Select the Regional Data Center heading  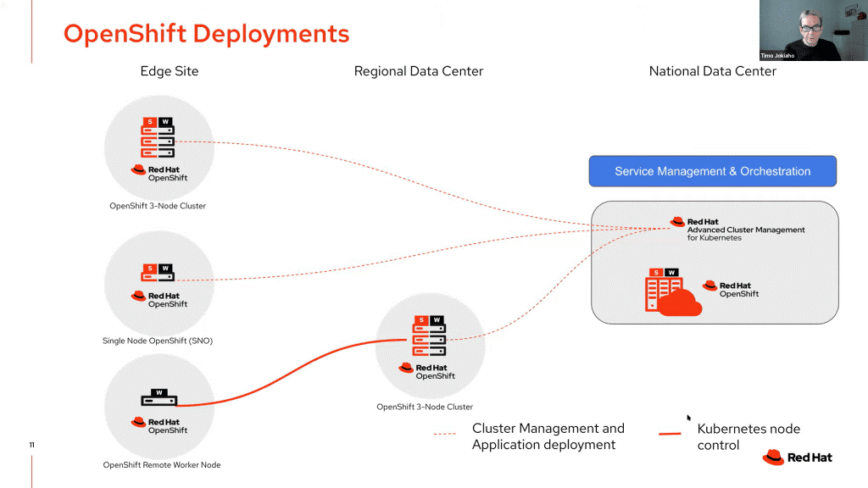tap(419, 71)
